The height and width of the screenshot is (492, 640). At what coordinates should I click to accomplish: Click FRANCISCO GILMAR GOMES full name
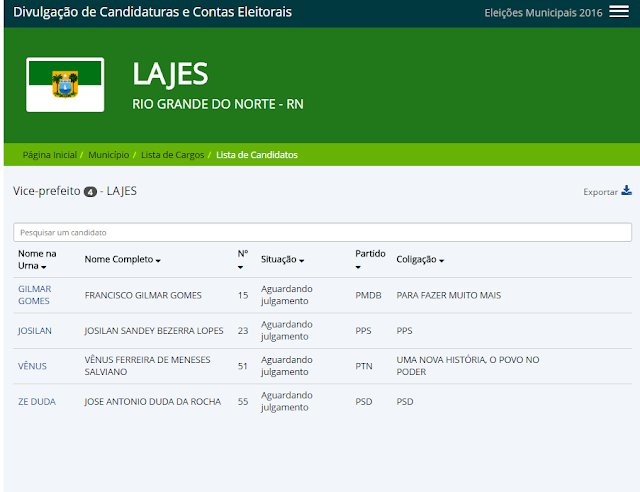pos(143,295)
